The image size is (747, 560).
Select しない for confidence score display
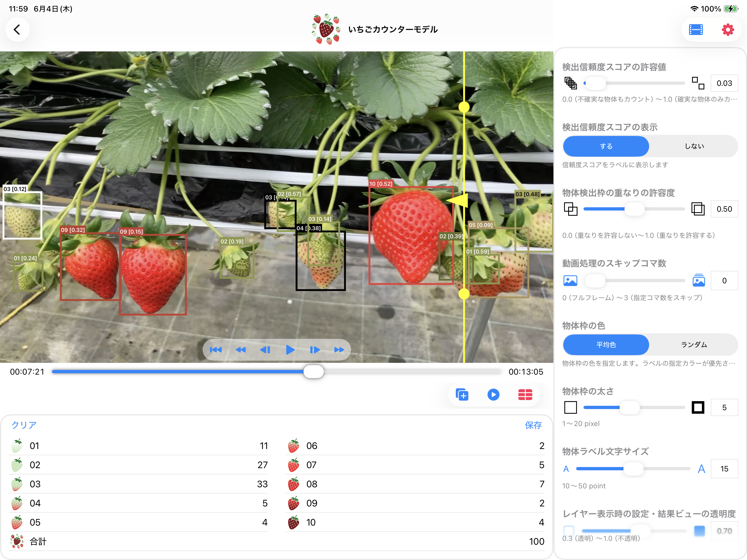tap(694, 146)
